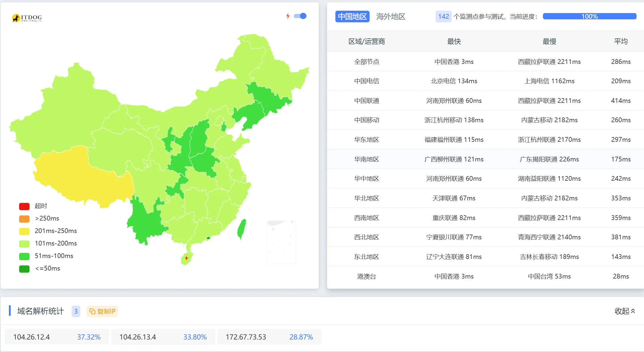
Task: Toggle the blue map switch
Action: pyautogui.click(x=300, y=16)
